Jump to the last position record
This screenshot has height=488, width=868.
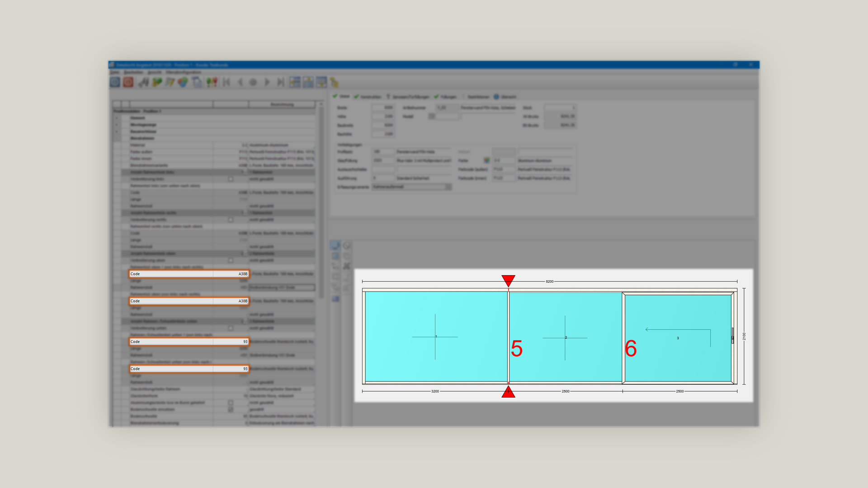click(x=281, y=82)
